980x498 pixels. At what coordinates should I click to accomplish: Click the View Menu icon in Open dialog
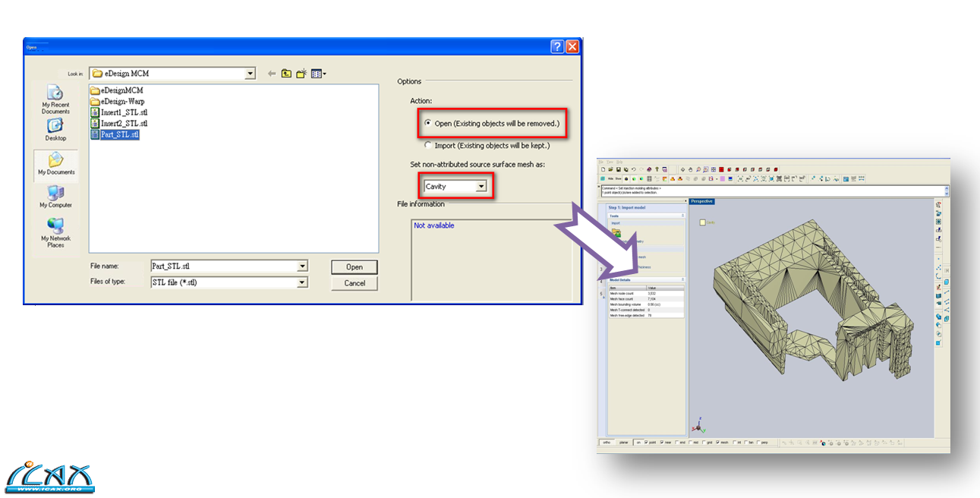tap(317, 73)
